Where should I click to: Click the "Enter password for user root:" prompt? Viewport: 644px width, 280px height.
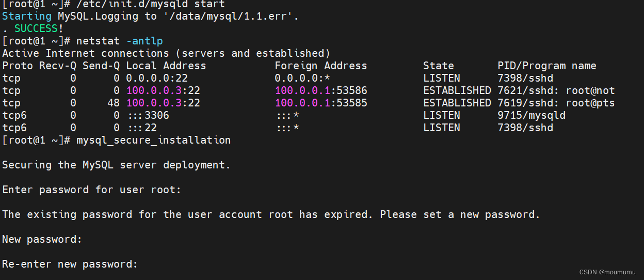pyautogui.click(x=92, y=190)
